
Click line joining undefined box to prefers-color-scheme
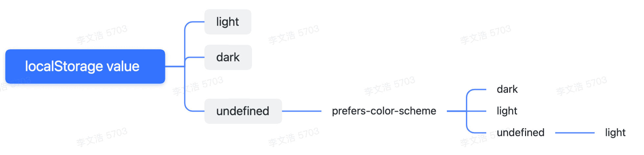301,111
